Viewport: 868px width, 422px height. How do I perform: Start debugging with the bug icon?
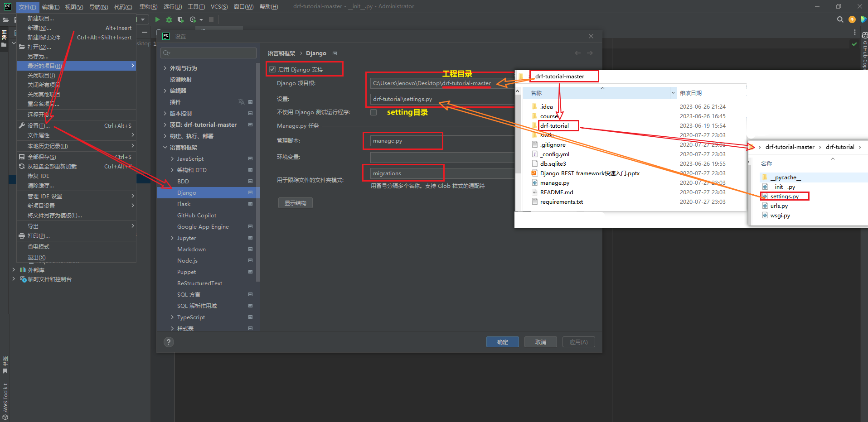click(169, 19)
